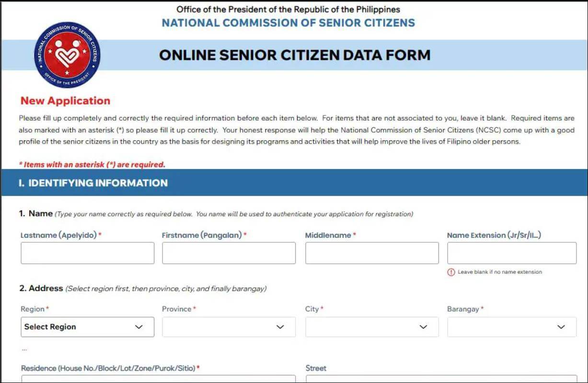Viewport: 588px width, 383px height.
Task: Click the Online Senior Citizen Data Form title
Action: [x=294, y=55]
